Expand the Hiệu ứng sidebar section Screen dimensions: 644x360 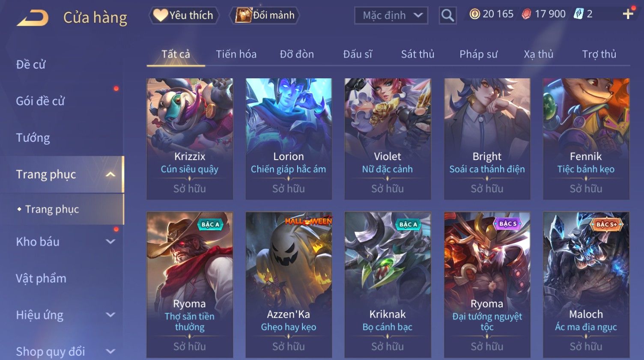click(x=110, y=315)
